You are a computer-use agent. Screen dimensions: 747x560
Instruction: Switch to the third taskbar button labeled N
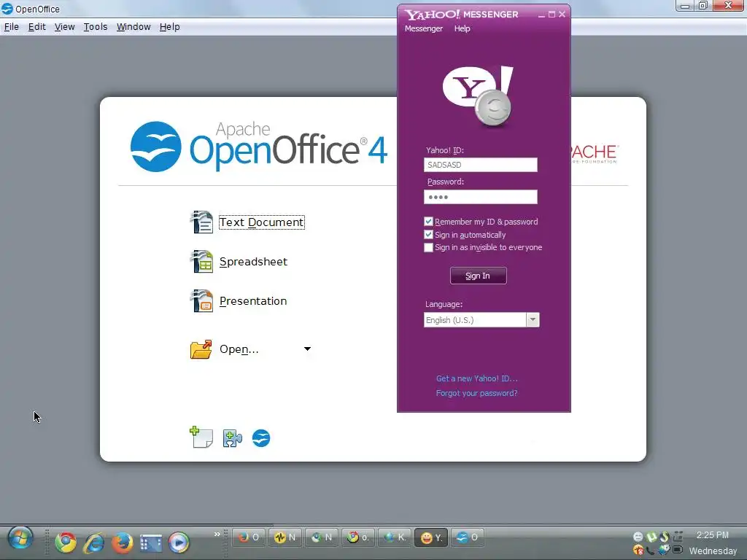pos(321,537)
